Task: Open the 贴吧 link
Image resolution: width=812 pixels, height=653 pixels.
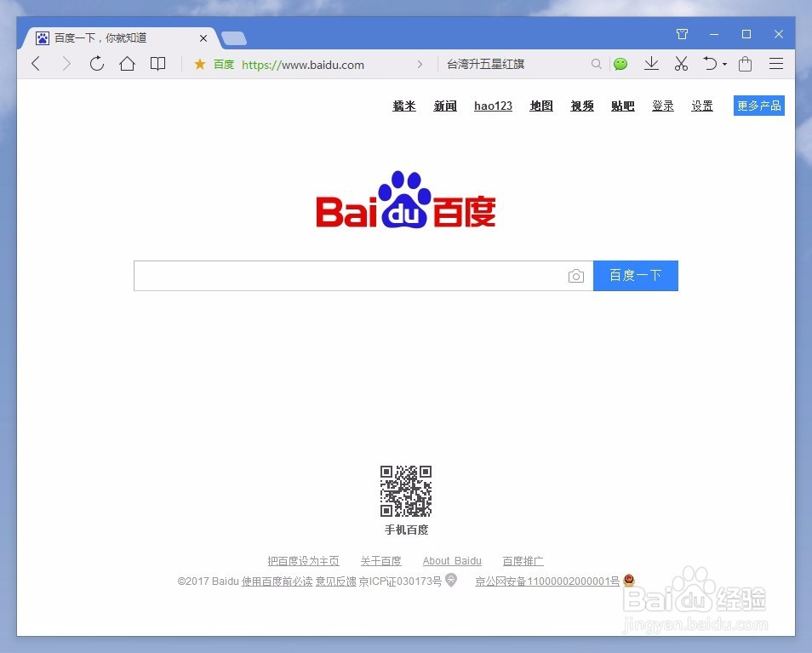Action: (x=622, y=106)
